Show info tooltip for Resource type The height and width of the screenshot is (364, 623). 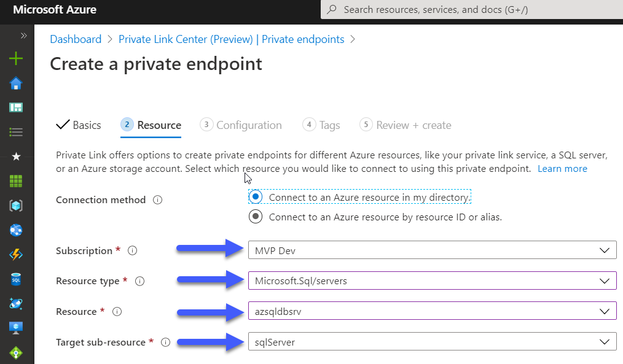point(139,281)
